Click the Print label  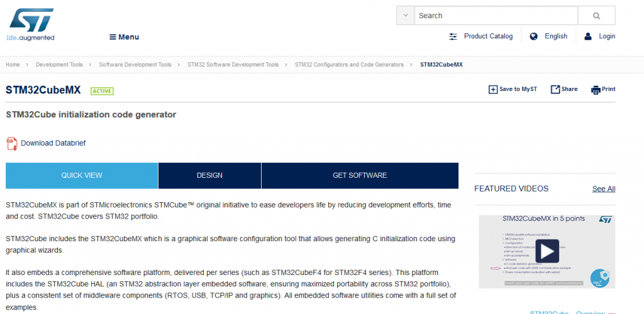coord(609,89)
